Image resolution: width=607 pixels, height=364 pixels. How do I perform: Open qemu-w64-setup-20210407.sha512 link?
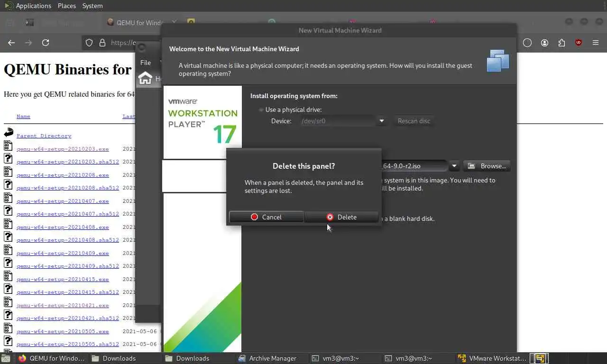point(68,214)
